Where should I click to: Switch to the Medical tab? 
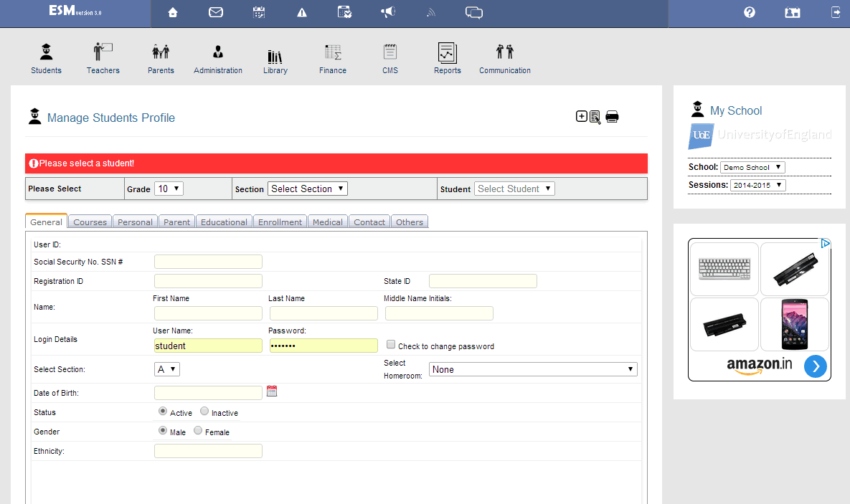(x=327, y=222)
